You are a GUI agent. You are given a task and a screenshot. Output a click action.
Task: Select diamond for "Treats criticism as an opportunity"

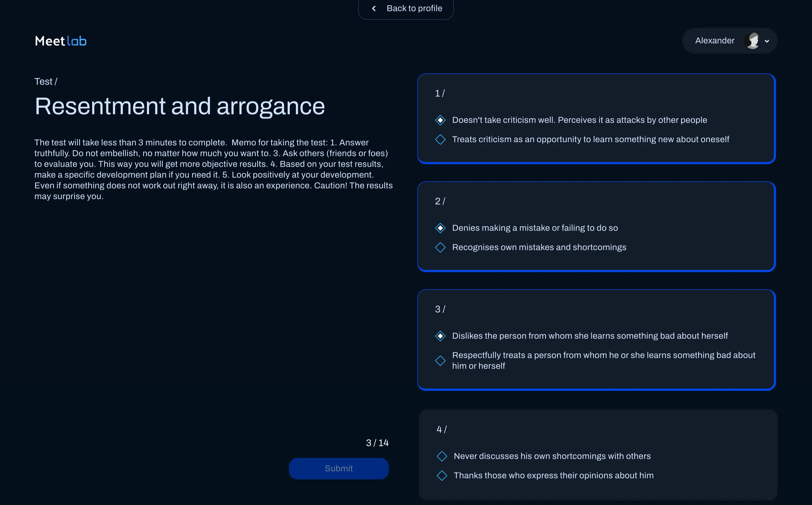point(440,140)
